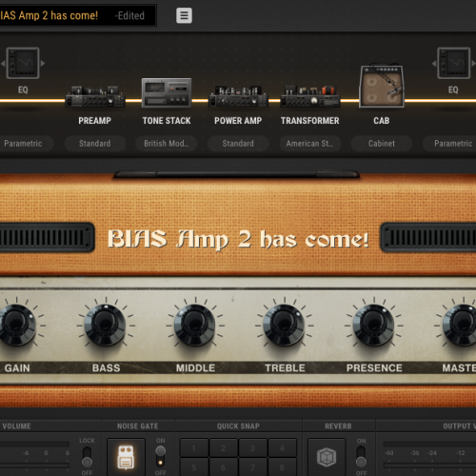
Task: Click the QUICK SNAP section header
Action: [238, 426]
